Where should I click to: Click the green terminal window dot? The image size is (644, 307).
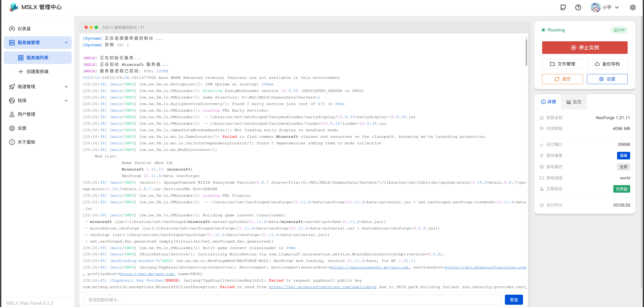click(x=96, y=27)
